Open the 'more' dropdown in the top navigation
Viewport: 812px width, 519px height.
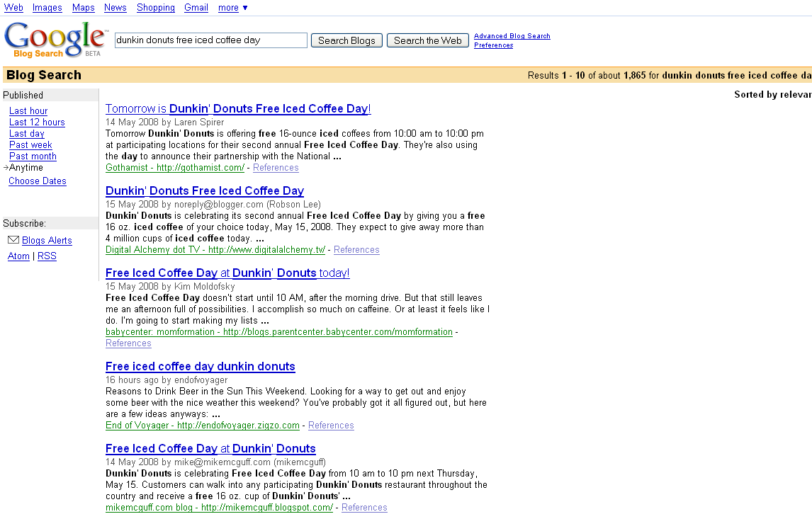[232, 8]
